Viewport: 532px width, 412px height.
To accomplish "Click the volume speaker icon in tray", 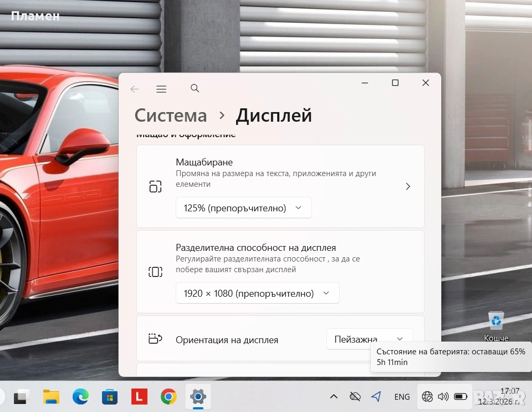I will 443,397.
